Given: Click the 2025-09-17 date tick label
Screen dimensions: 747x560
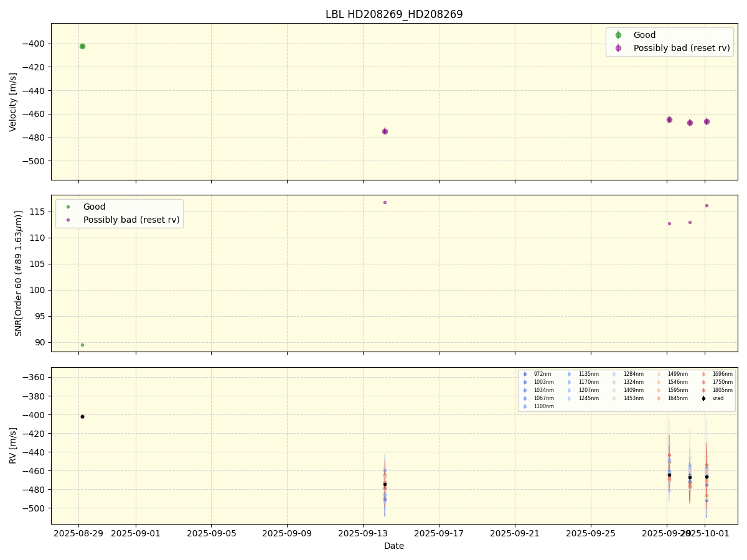Looking at the screenshot, I should coord(439,533).
